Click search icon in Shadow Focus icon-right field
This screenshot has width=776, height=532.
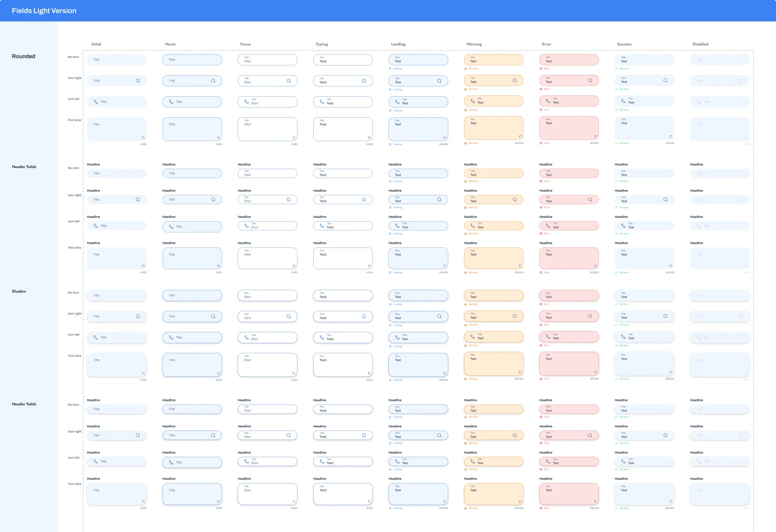(x=289, y=317)
